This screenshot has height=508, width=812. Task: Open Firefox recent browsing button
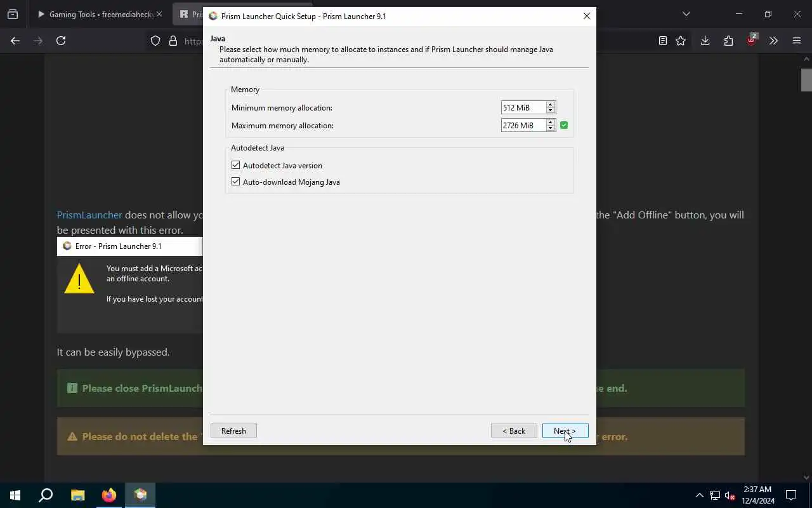click(13, 14)
